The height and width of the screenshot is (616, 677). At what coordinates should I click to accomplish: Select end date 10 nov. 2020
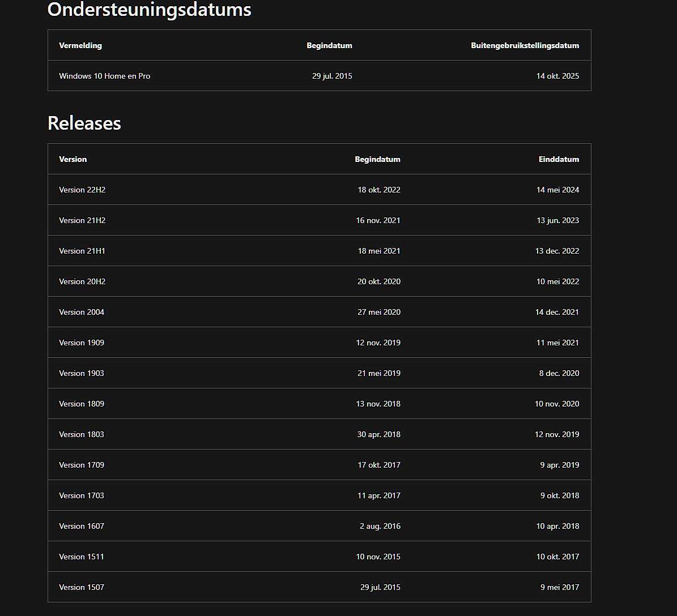(557, 404)
